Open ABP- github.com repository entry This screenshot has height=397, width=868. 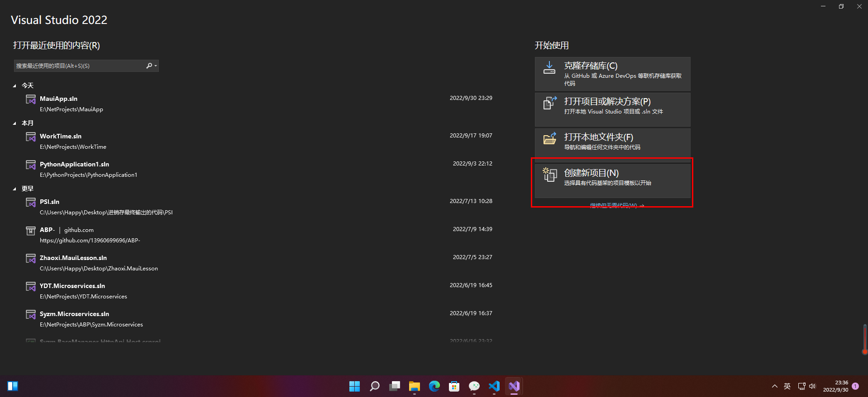pos(259,235)
